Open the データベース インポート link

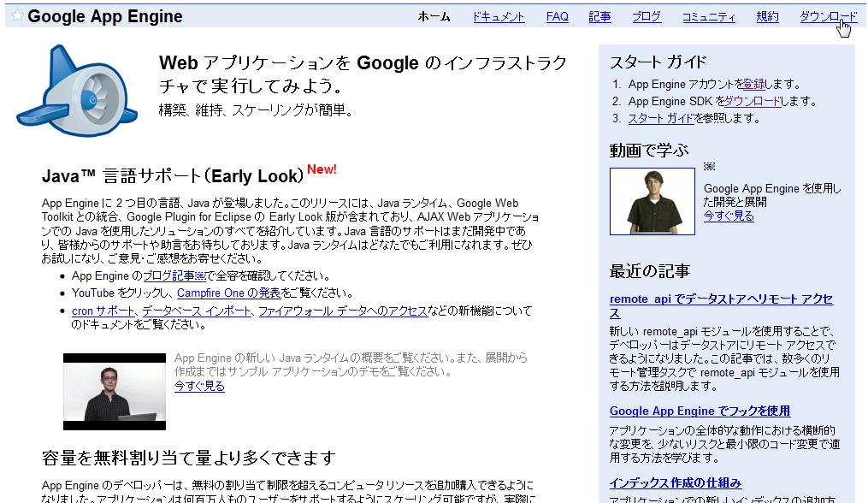click(197, 311)
